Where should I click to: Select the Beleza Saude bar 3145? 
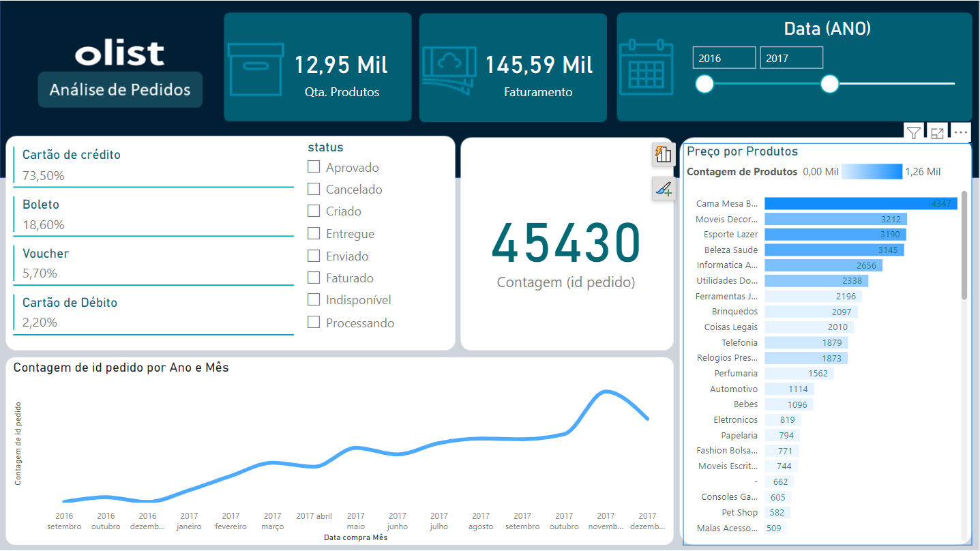[x=834, y=250]
